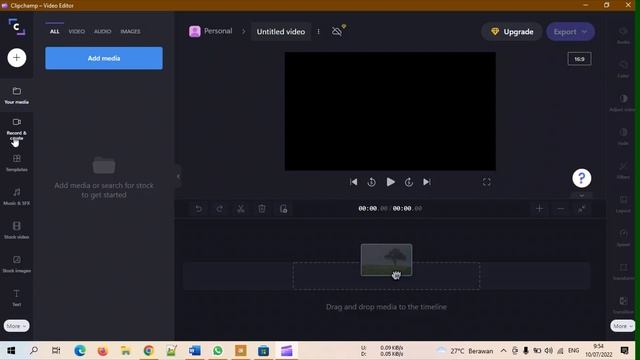
Task: Show hidden system tray icons
Action: (504, 351)
